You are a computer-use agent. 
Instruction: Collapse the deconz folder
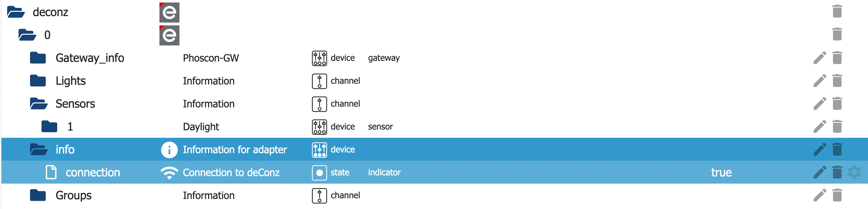point(16,12)
